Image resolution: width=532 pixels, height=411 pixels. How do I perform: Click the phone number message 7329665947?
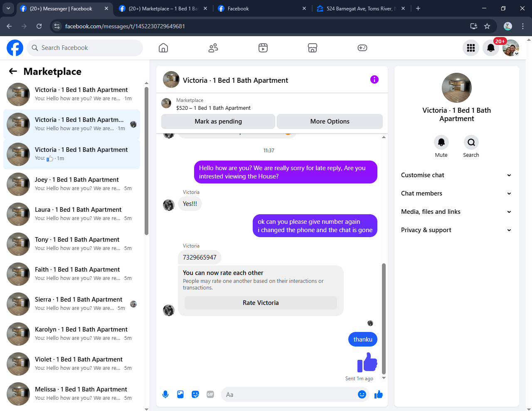(199, 257)
